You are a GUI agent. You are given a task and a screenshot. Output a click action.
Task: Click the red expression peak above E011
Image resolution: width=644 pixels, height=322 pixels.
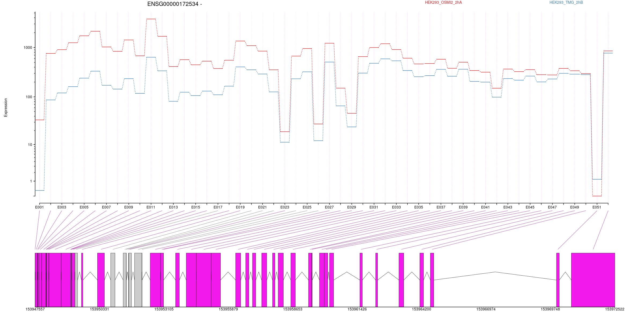(151, 19)
